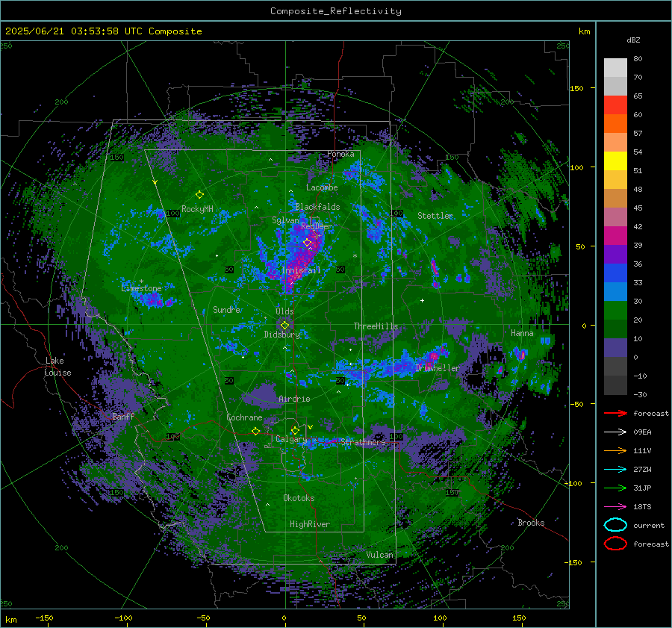Select the Strathmore label
This screenshot has height=628, width=672.
[x=363, y=442]
